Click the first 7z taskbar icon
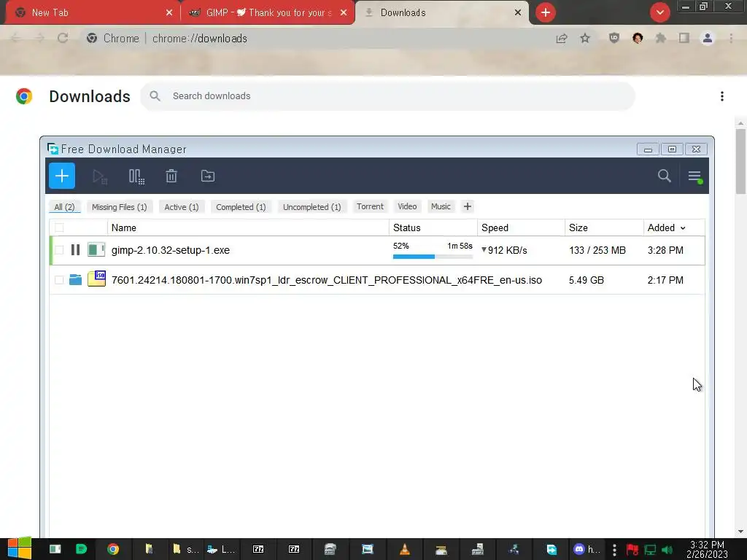The image size is (747, 560). tap(258, 549)
